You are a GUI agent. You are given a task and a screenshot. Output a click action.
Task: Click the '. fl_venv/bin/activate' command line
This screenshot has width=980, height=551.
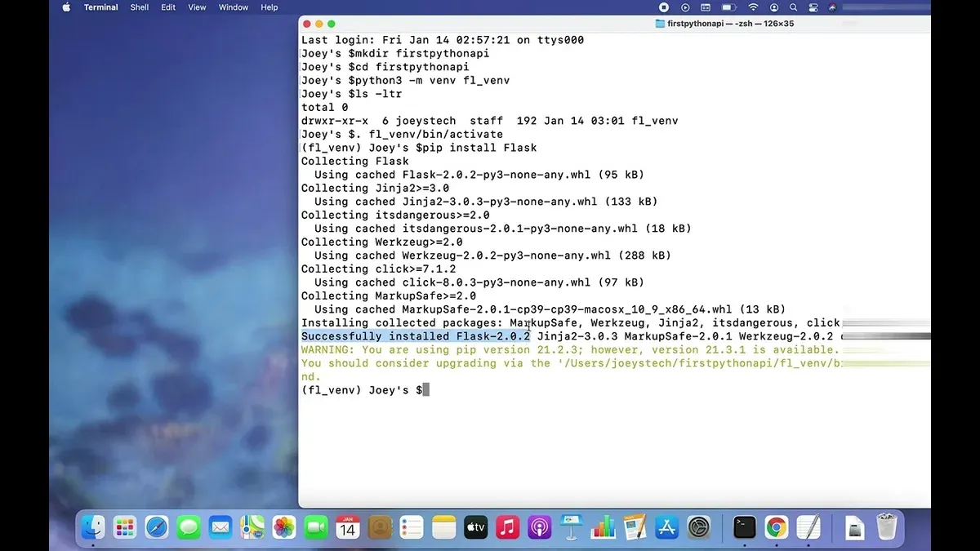[403, 134]
